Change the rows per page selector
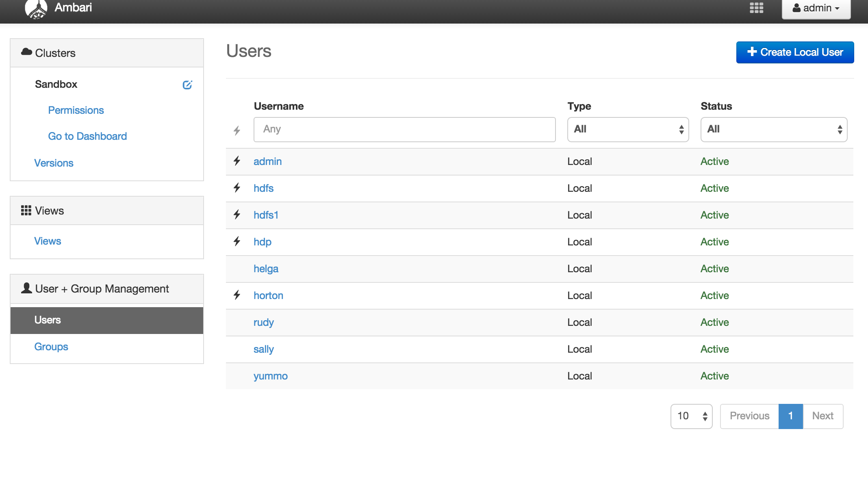Screen dimensions: 868x490 [x=691, y=416]
